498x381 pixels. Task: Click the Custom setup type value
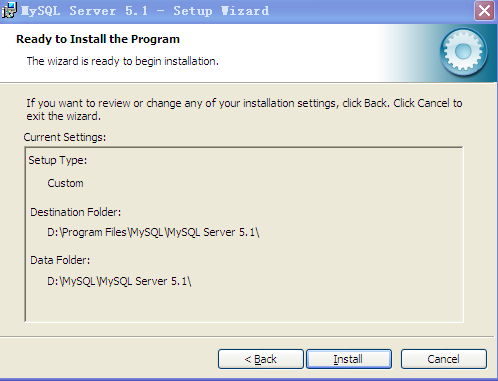(x=65, y=183)
